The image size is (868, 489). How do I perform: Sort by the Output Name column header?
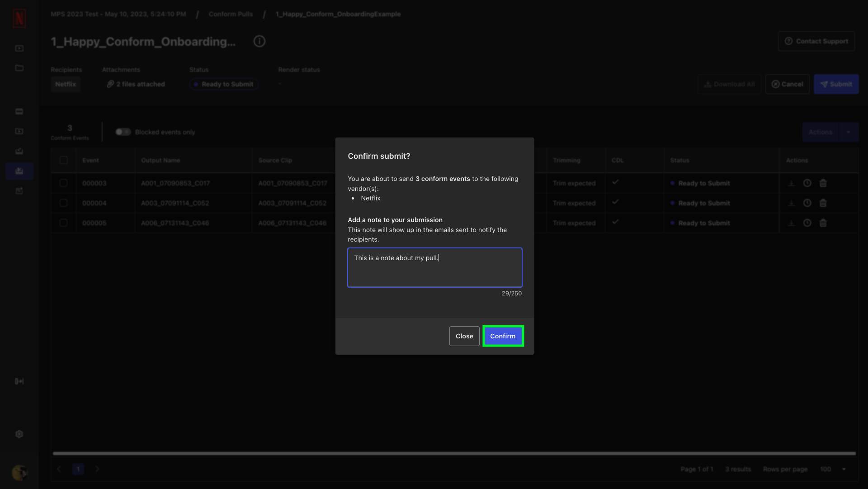coord(160,160)
